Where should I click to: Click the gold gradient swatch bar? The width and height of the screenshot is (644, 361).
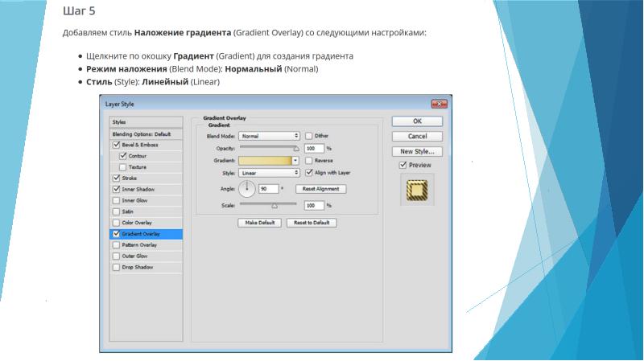(x=265, y=161)
